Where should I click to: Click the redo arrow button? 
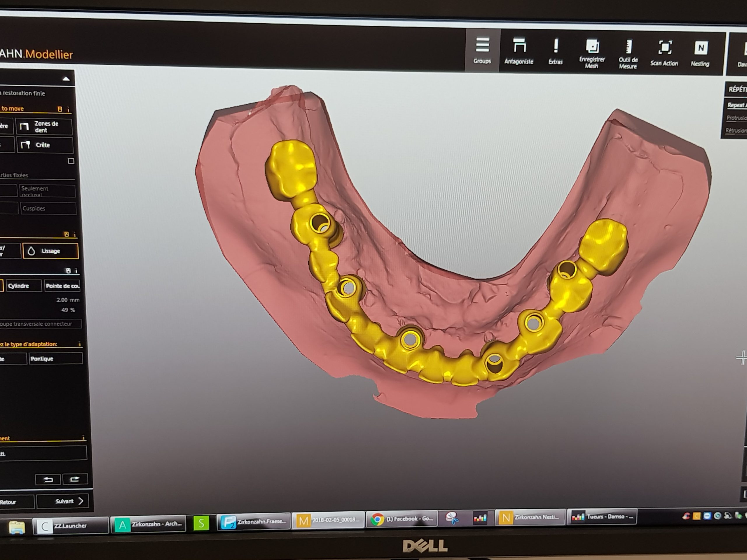75,479
